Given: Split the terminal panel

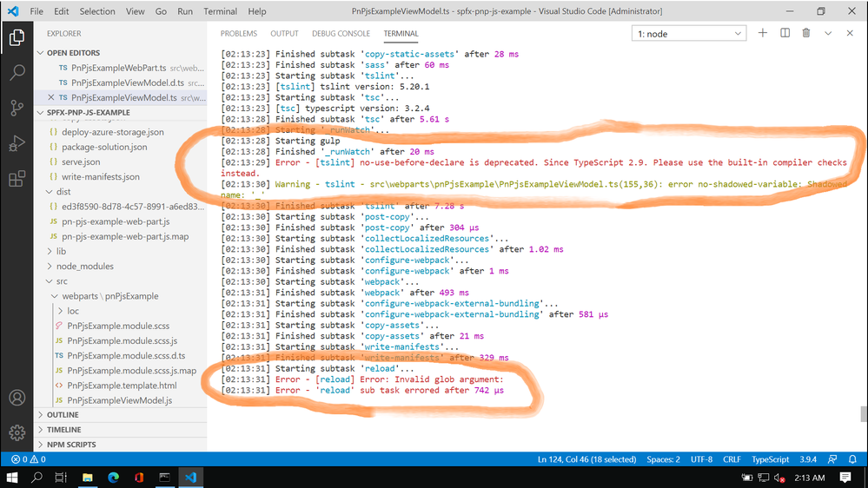Looking at the screenshot, I should (785, 33).
